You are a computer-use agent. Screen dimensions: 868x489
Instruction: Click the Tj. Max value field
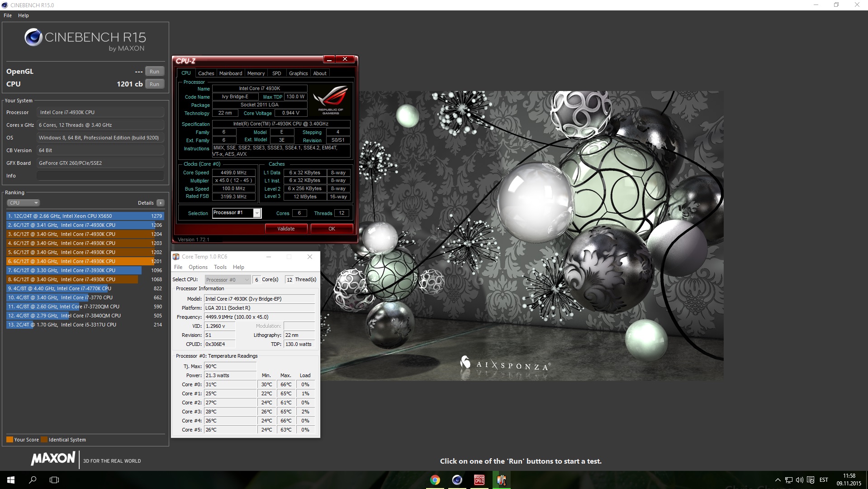(230, 366)
